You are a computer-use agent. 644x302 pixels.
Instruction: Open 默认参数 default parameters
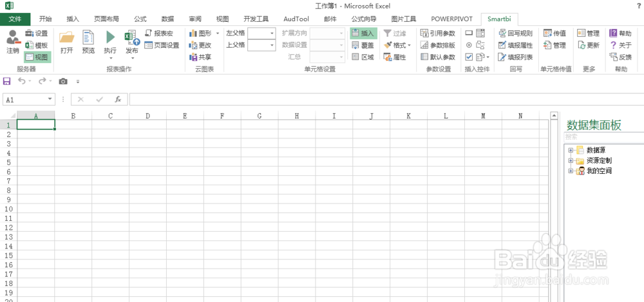click(438, 57)
